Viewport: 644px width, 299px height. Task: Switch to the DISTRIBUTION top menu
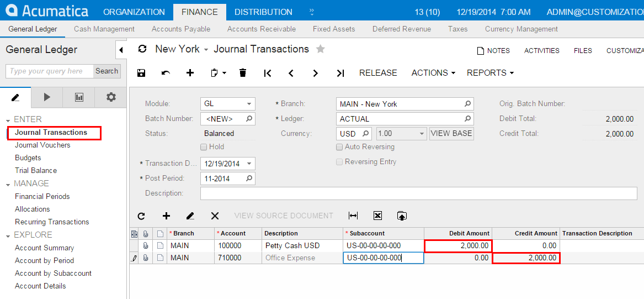(x=263, y=12)
